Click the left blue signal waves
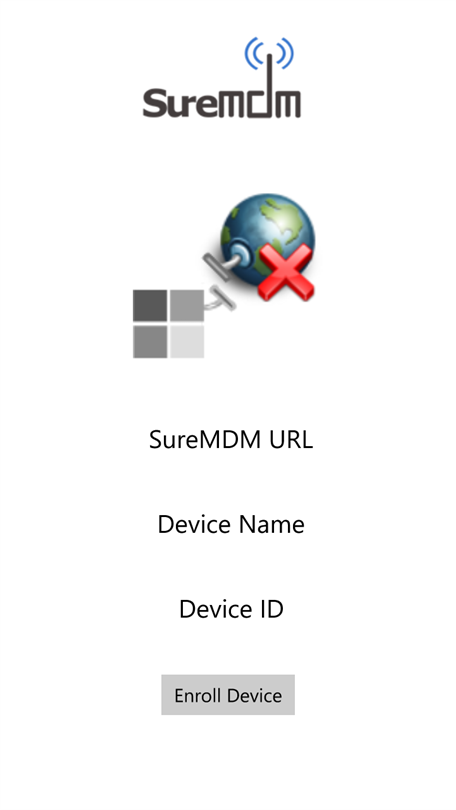Image resolution: width=456 pixels, height=810 pixels. tap(254, 53)
